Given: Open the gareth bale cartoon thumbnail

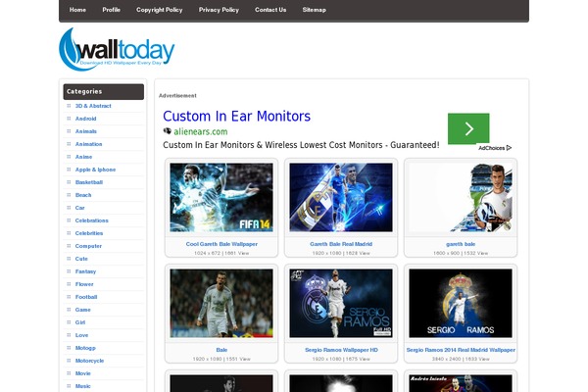Looking at the screenshot, I should point(461,197).
